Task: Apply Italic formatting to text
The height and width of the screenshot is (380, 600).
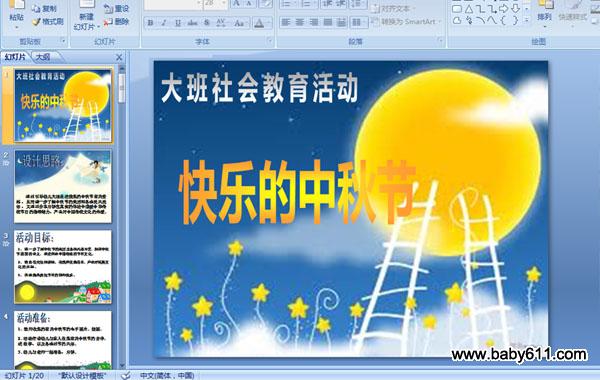Action: point(164,23)
